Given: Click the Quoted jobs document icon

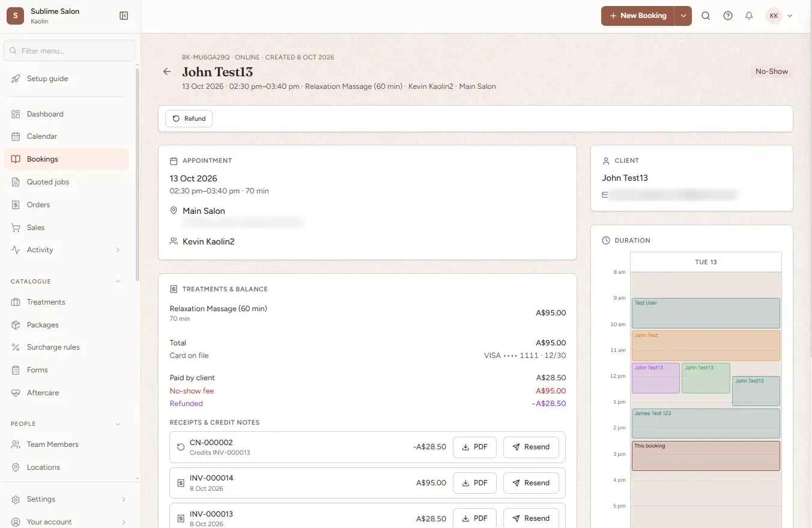Looking at the screenshot, I should (16, 182).
